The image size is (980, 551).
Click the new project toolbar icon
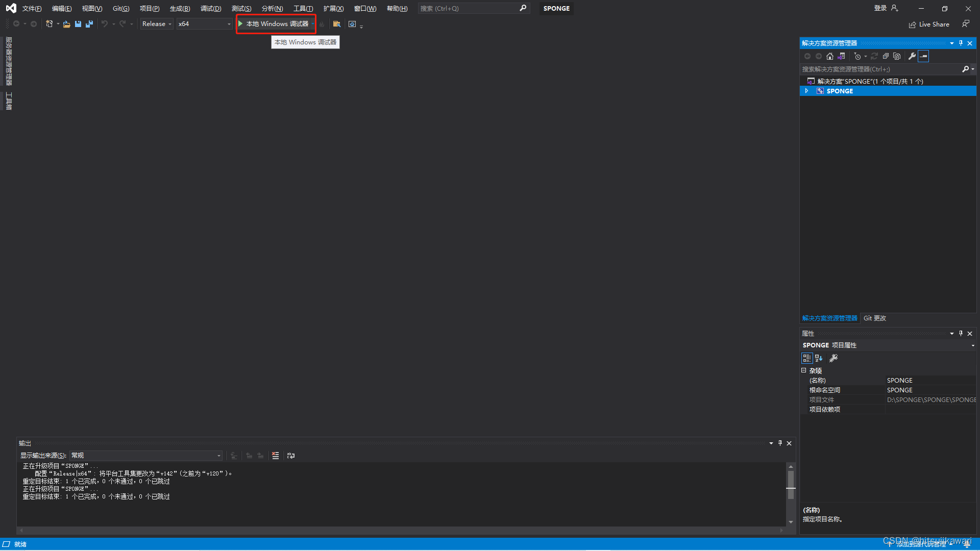50,24
